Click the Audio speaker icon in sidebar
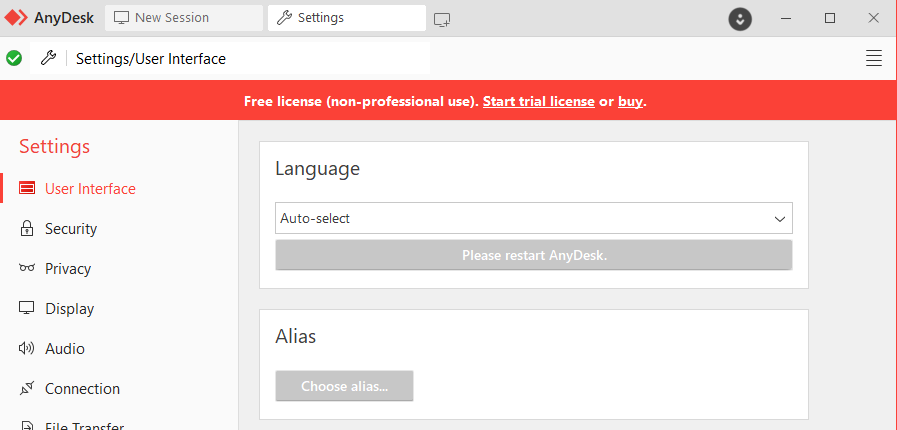897x430 pixels. [26, 348]
